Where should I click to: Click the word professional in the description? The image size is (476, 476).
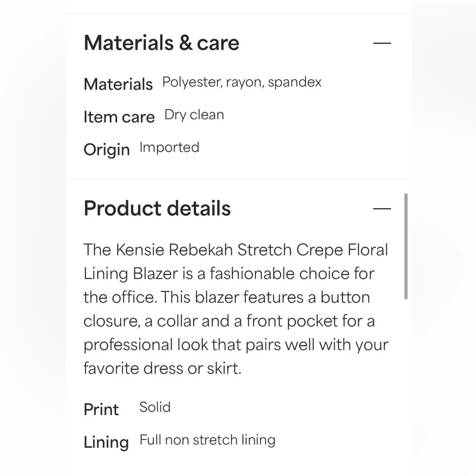pos(128,345)
